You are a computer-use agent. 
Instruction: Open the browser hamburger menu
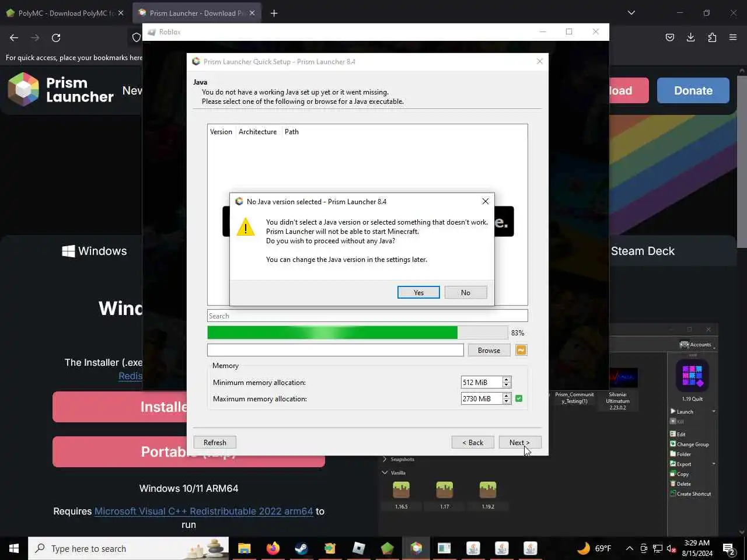[x=733, y=37]
